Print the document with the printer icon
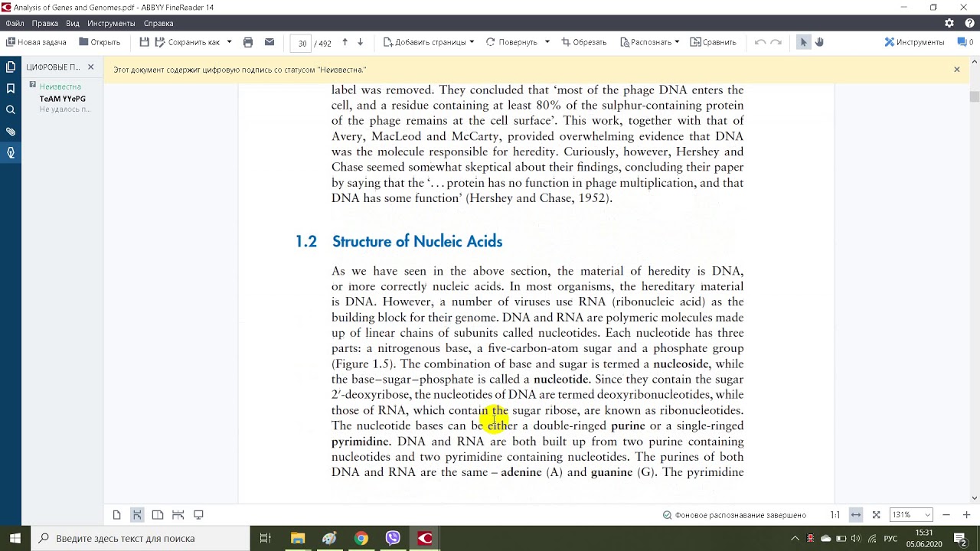 (248, 42)
